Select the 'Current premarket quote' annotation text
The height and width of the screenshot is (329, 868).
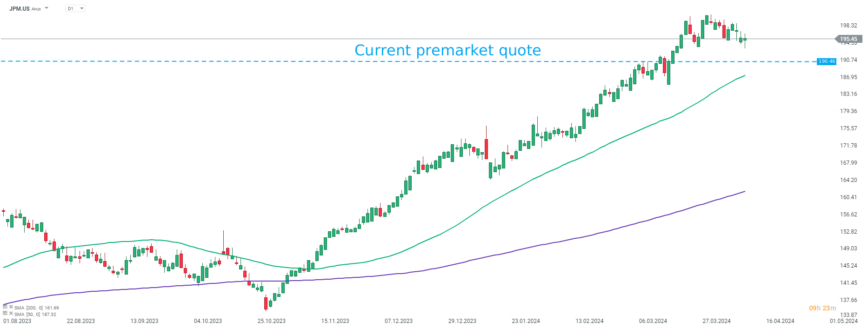coord(447,50)
